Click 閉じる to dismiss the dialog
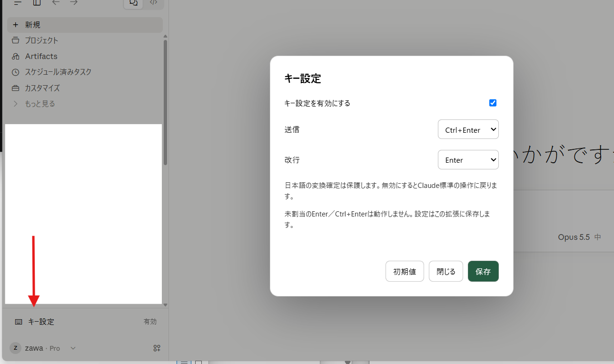 [446, 271]
